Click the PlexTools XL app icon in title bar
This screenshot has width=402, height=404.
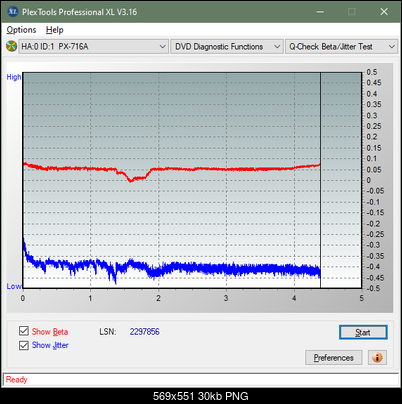coord(13,12)
